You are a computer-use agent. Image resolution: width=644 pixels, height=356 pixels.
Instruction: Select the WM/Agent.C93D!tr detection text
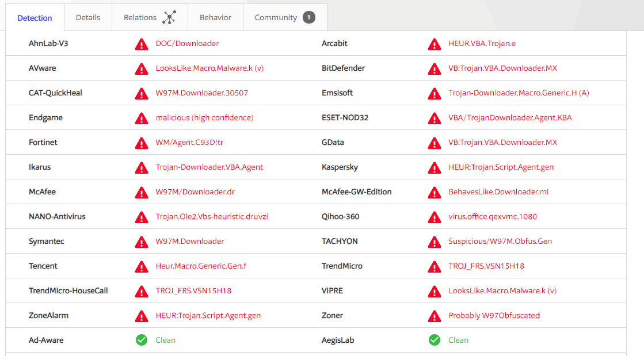[x=189, y=142]
